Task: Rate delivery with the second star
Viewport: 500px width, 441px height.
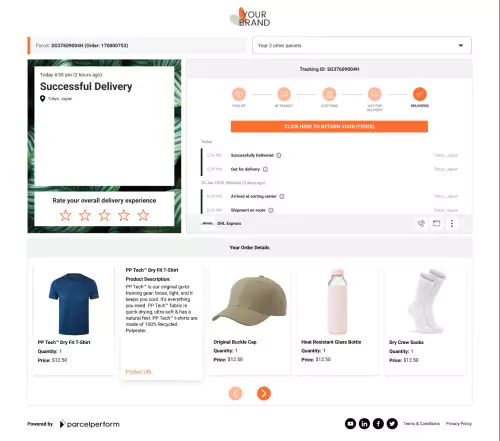Action: pyautogui.click(x=85, y=215)
